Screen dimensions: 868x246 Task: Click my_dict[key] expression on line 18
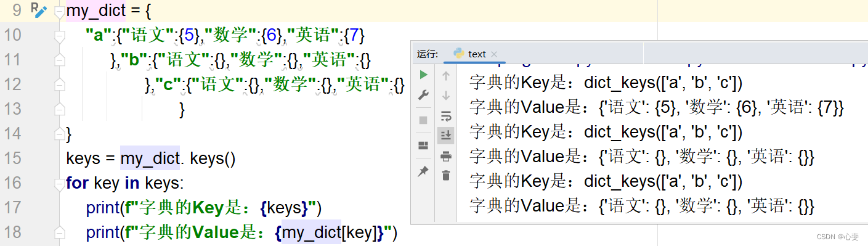pyautogui.click(x=333, y=233)
